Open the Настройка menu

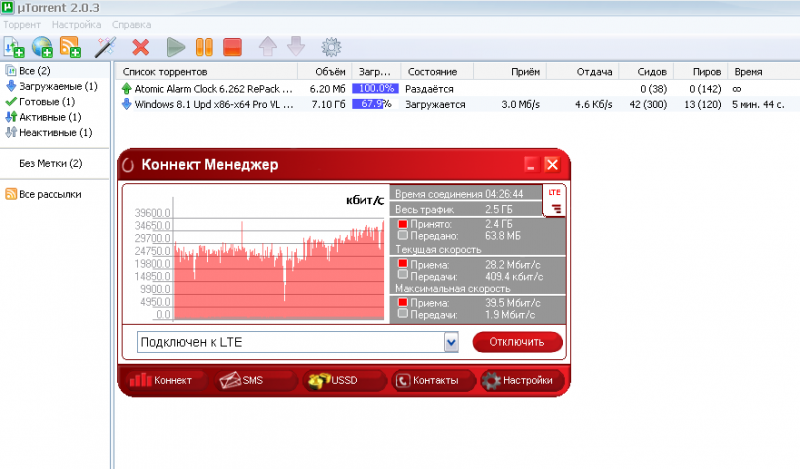pyautogui.click(x=77, y=22)
